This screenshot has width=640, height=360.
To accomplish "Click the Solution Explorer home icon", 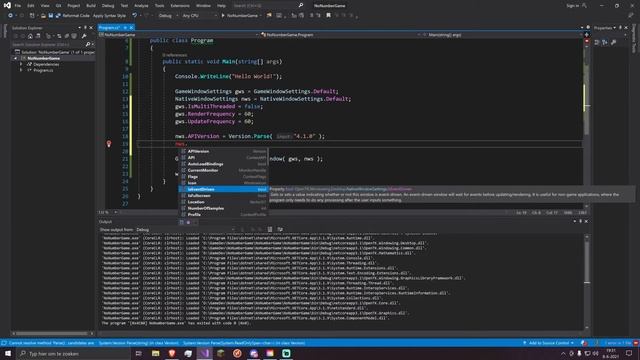I will pyautogui.click(x=30, y=36).
